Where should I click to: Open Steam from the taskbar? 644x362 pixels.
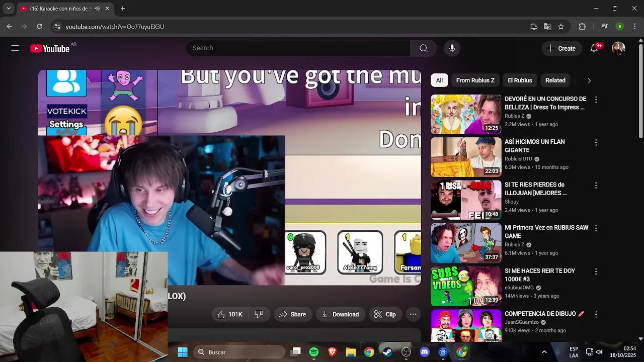click(387, 352)
